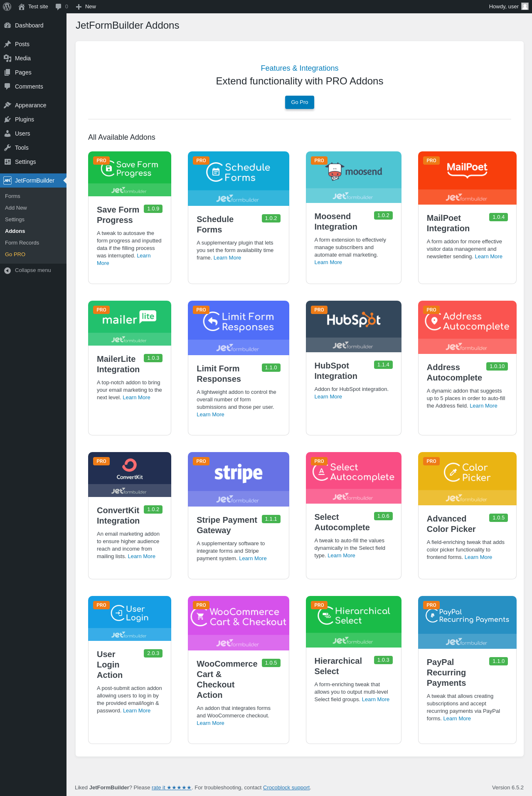Click the WooCommerce Cart & Checkout banner
This screenshot has height=796, width=532.
239,623
